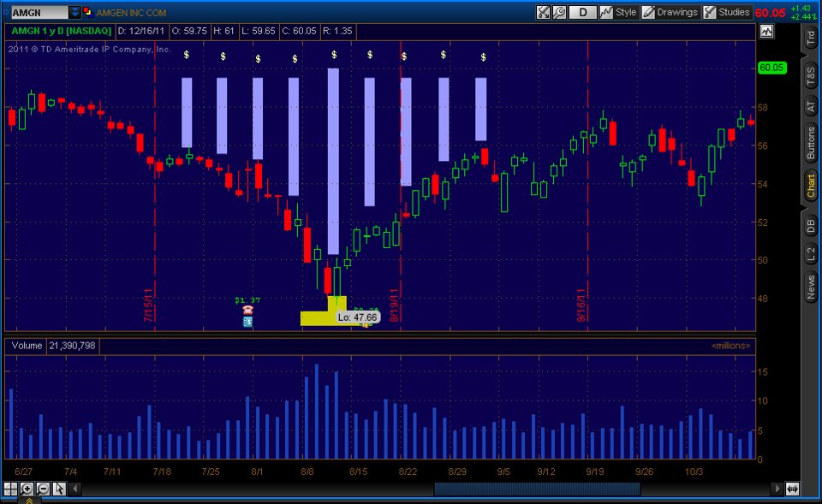Switch to the News side tab
This screenshot has height=504, width=822.
click(811, 288)
